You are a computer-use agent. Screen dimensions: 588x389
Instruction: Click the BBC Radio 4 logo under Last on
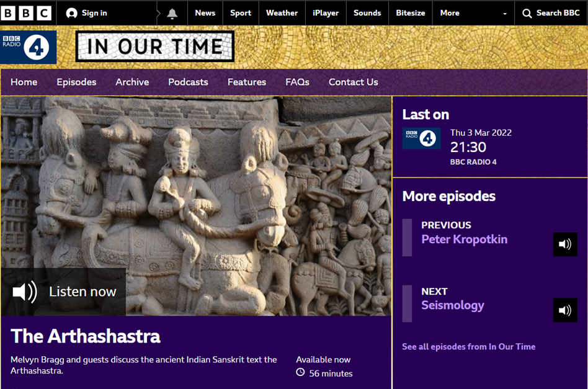coord(421,138)
